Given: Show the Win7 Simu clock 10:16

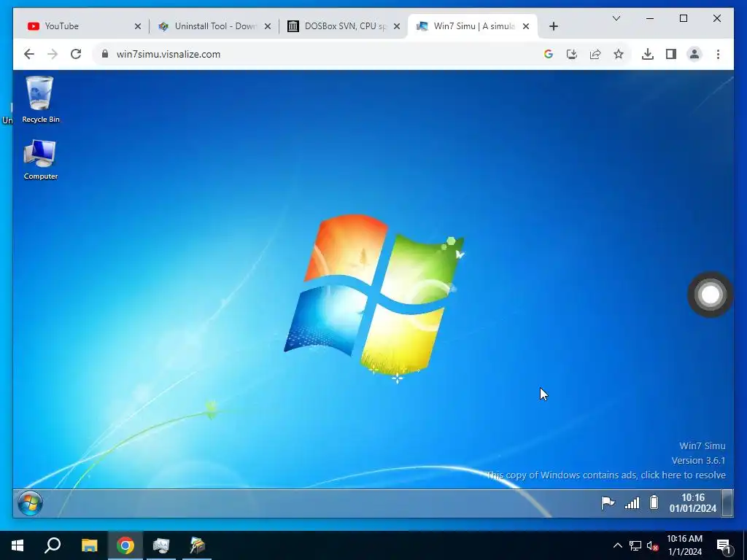Looking at the screenshot, I should [x=693, y=503].
